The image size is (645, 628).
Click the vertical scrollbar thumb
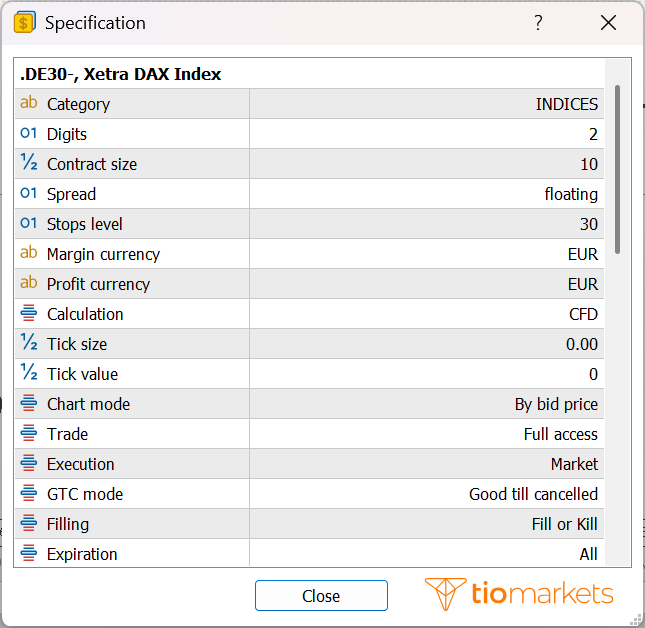click(617, 169)
